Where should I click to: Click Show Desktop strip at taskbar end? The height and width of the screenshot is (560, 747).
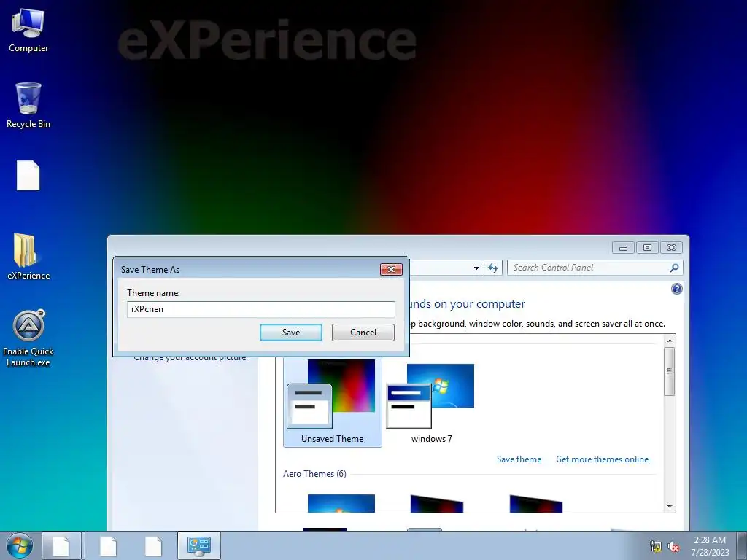[x=742, y=545]
